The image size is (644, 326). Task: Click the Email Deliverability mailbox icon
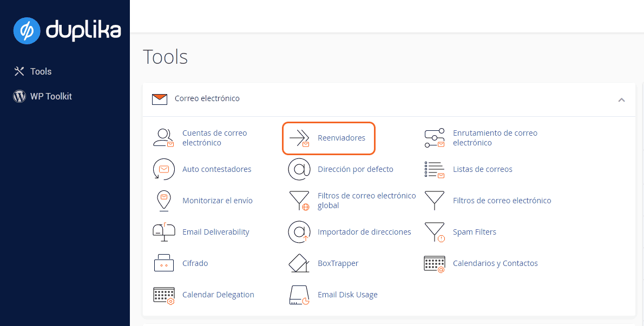pos(163,232)
